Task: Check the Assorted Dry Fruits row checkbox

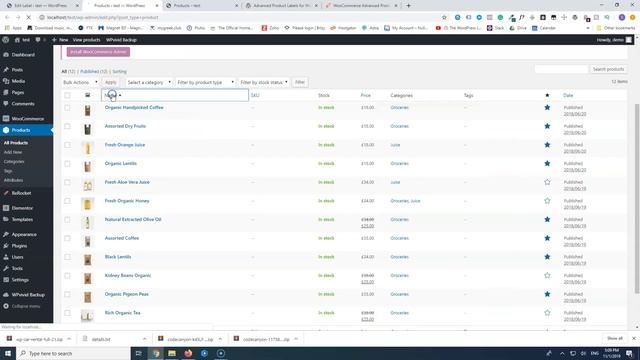Action: 67,127
